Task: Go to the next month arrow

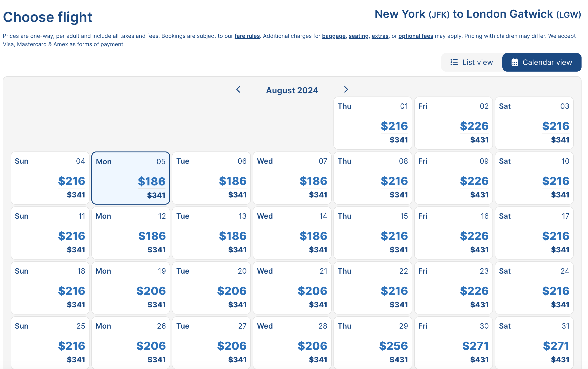Action: 346,90
